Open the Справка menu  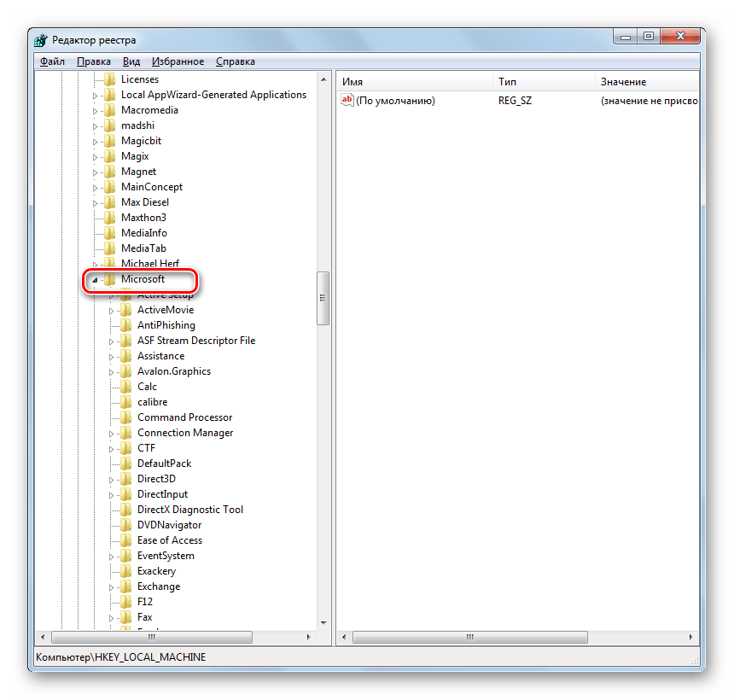(236, 61)
